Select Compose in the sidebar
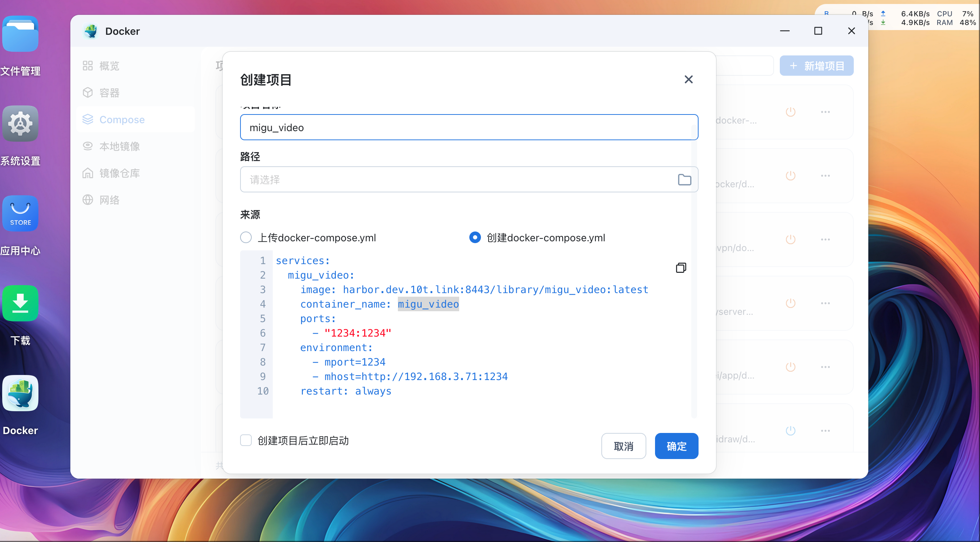980x542 pixels. pyautogui.click(x=122, y=119)
